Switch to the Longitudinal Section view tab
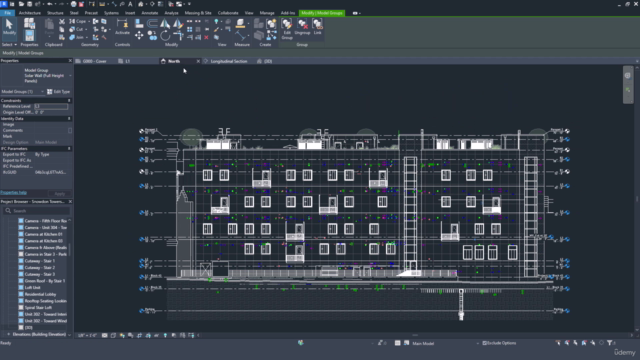 [x=229, y=61]
